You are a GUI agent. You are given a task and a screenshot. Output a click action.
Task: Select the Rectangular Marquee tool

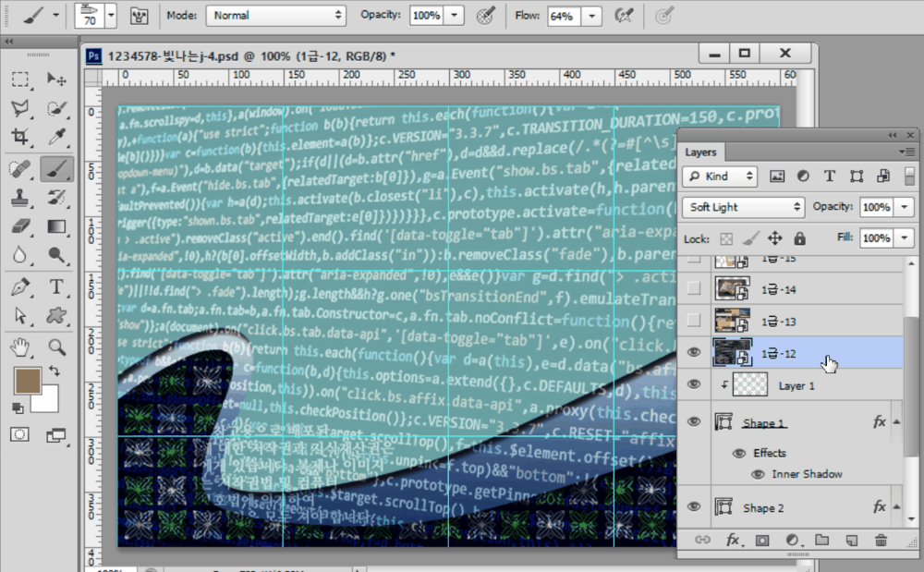(20, 79)
